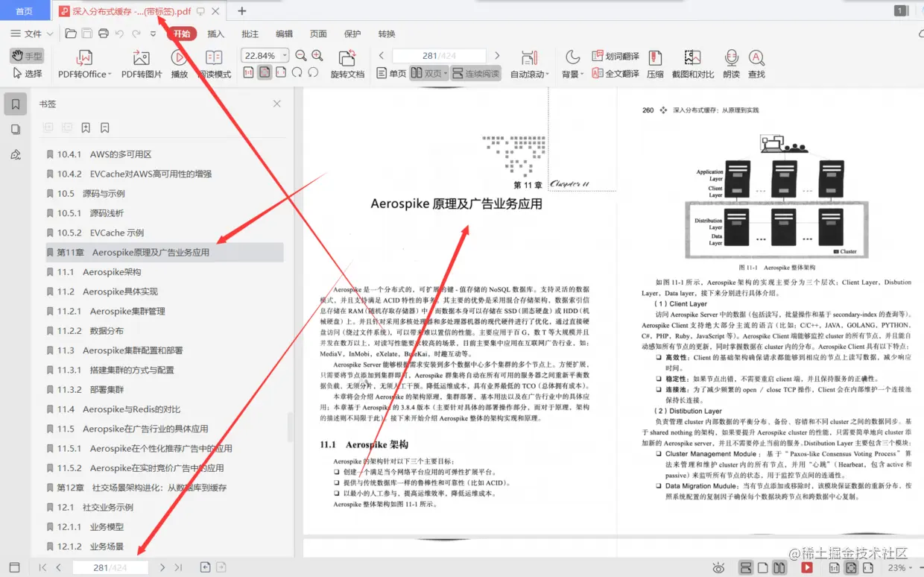
Task: Open the 编辑 ribbon tab
Action: tap(284, 34)
